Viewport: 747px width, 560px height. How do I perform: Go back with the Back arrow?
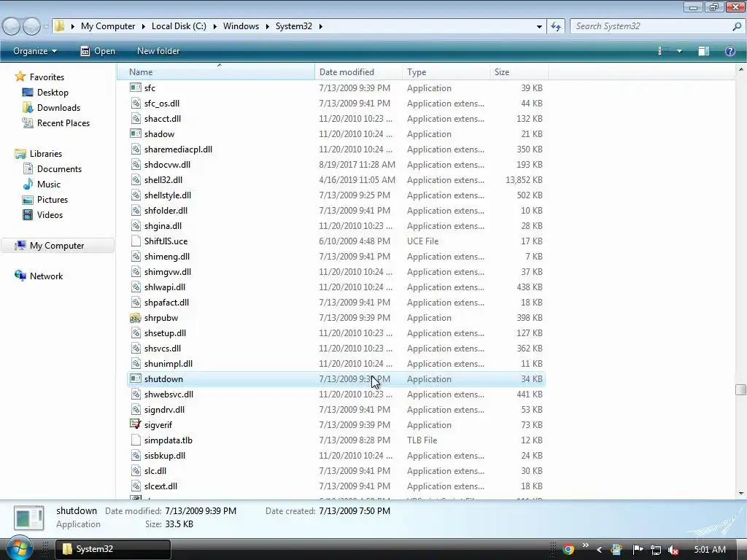pyautogui.click(x=12, y=26)
